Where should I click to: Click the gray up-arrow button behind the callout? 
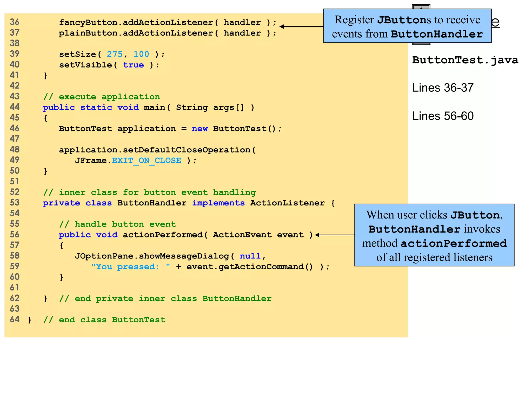pos(421,6)
